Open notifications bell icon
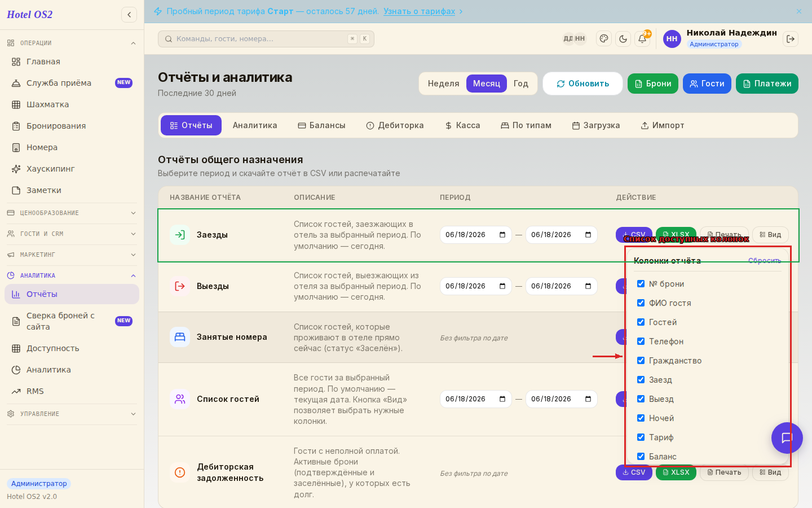 click(642, 39)
